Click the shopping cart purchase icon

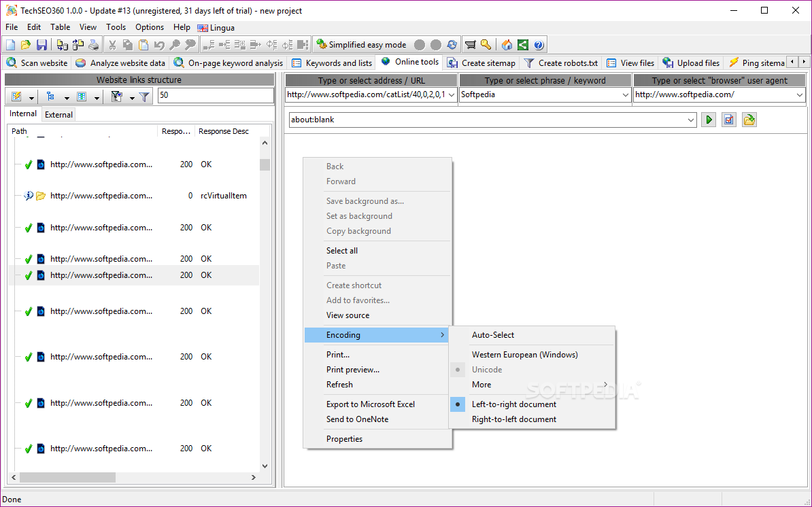pyautogui.click(x=470, y=45)
